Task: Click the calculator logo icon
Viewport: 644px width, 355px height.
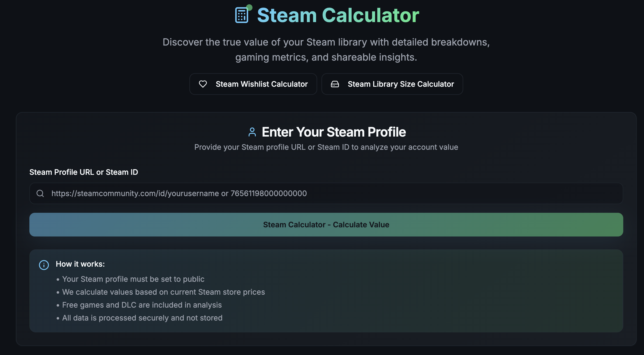Action: [241, 15]
